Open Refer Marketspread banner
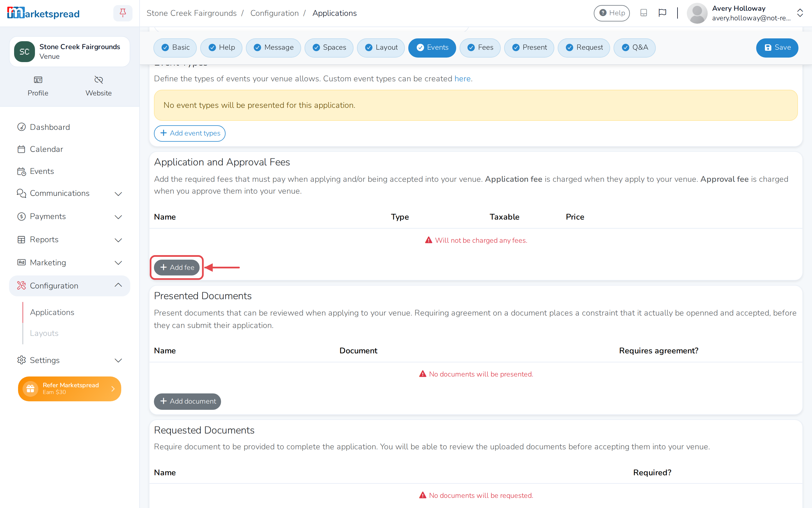812x508 pixels. click(69, 389)
